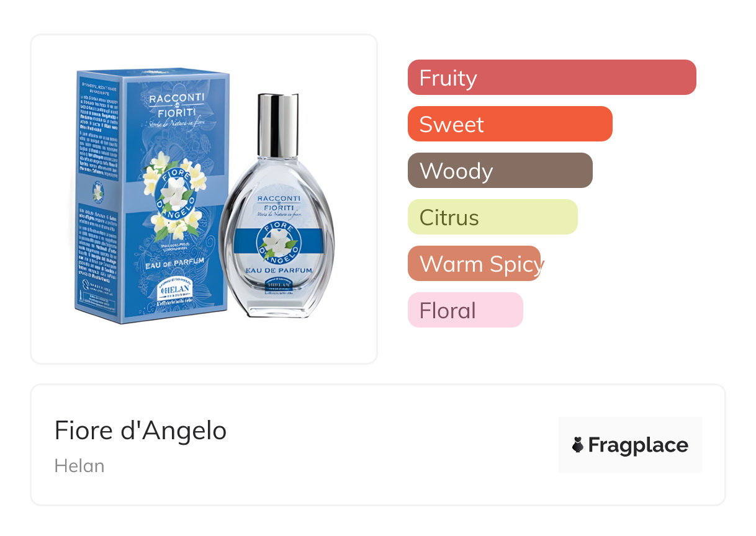Click the Fragplace logo
This screenshot has height=536, width=756.
point(630,445)
